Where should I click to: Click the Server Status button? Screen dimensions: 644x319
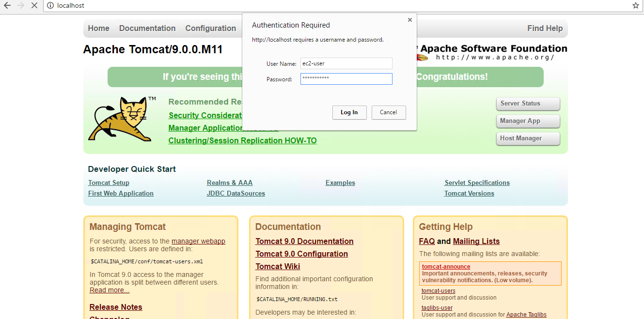[528, 104]
